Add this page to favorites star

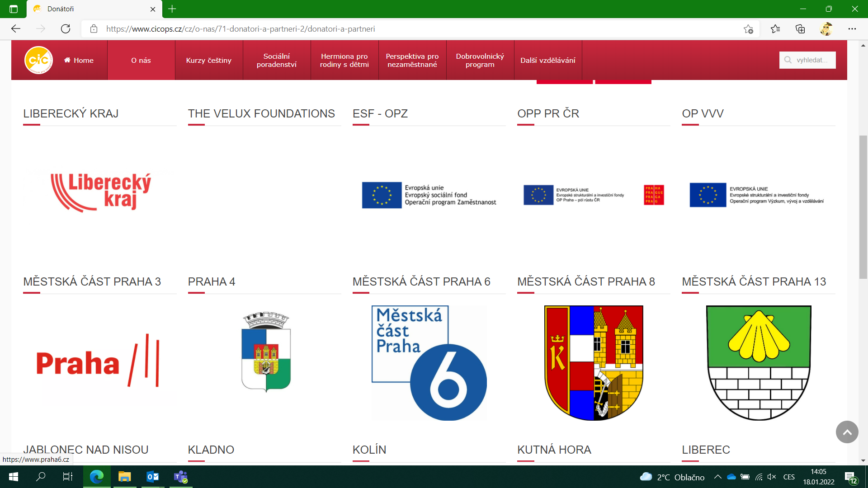tap(748, 29)
